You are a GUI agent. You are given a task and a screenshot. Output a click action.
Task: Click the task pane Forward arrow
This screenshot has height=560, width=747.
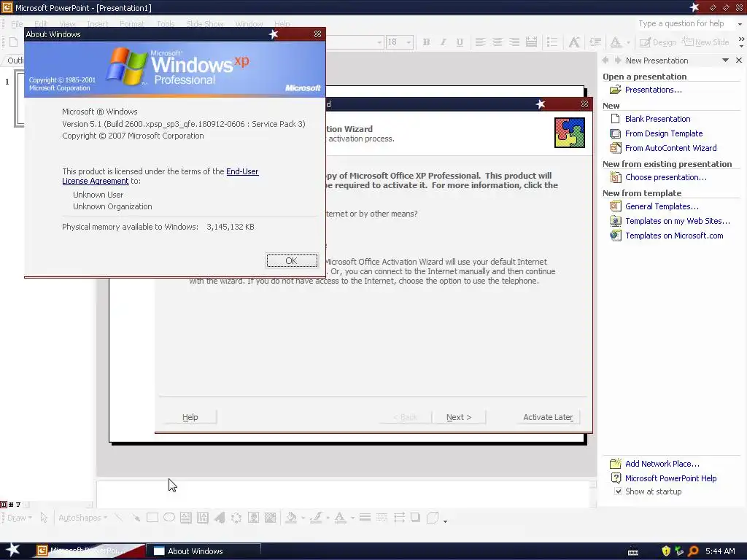(x=617, y=61)
